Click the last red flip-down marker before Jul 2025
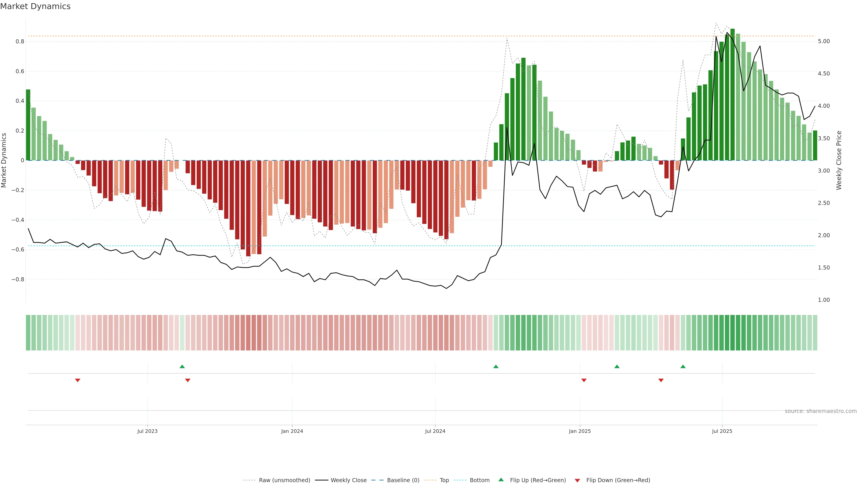 pos(661,380)
